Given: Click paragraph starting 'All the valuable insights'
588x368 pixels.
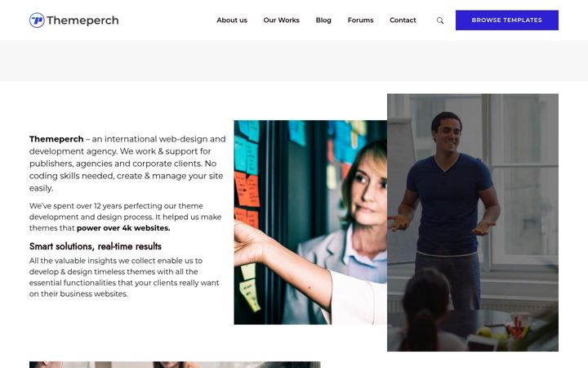Looking at the screenshot, I should 124,277.
